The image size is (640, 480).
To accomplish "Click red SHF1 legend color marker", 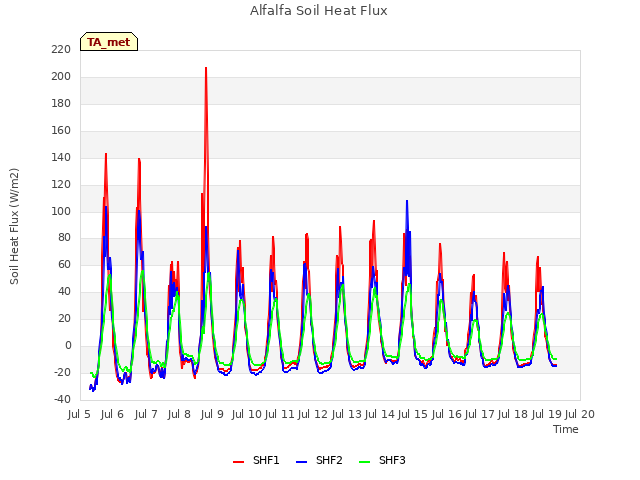I will click(x=238, y=462).
